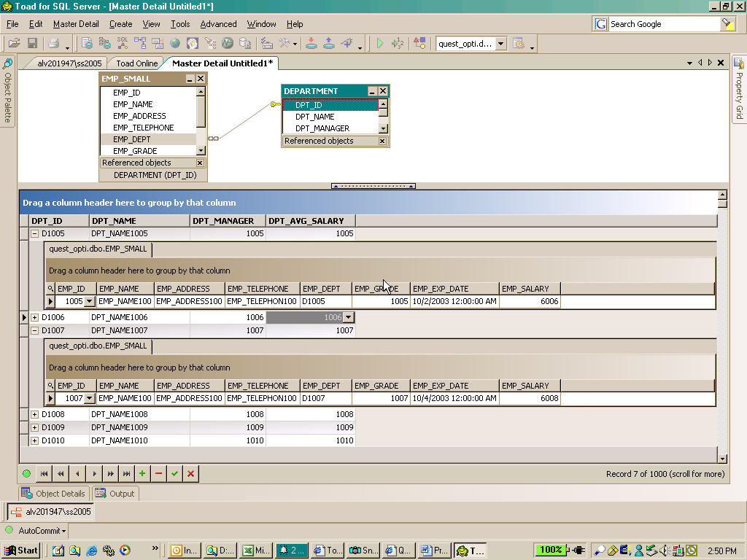747x560 pixels.
Task: Click the green Execute play icon
Action: coord(379,44)
